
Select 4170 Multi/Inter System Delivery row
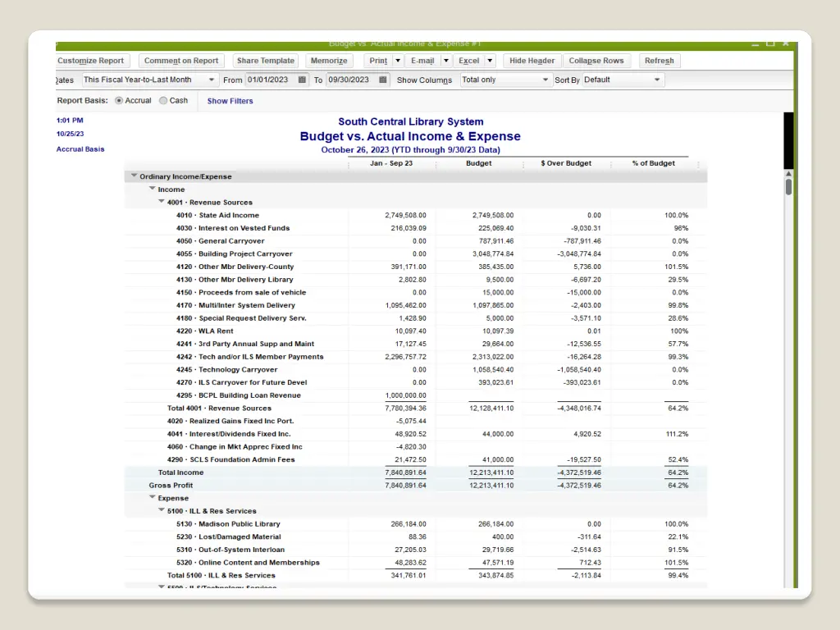tap(416, 305)
